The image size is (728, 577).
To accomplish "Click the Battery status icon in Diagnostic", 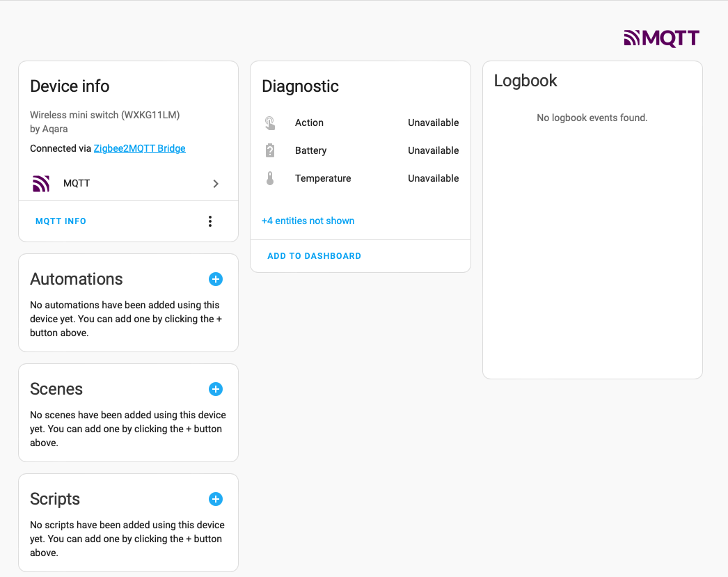I will [271, 150].
